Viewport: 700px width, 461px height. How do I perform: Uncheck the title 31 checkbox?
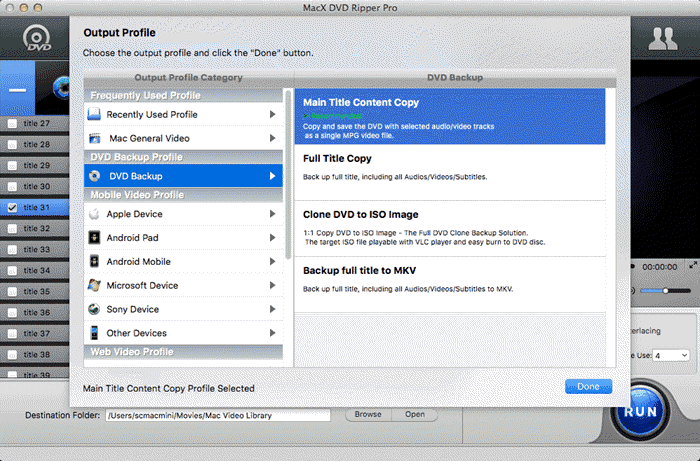[x=12, y=208]
